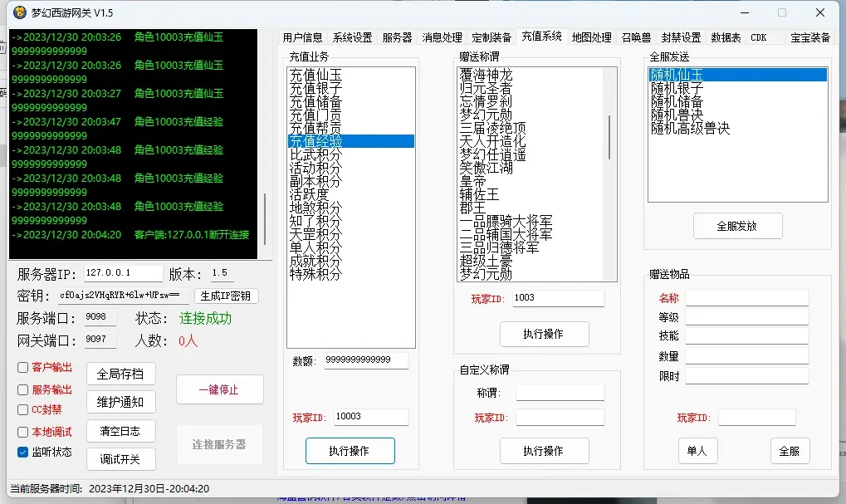Select the 数据表 tab
The image size is (846, 504).
pos(726,37)
